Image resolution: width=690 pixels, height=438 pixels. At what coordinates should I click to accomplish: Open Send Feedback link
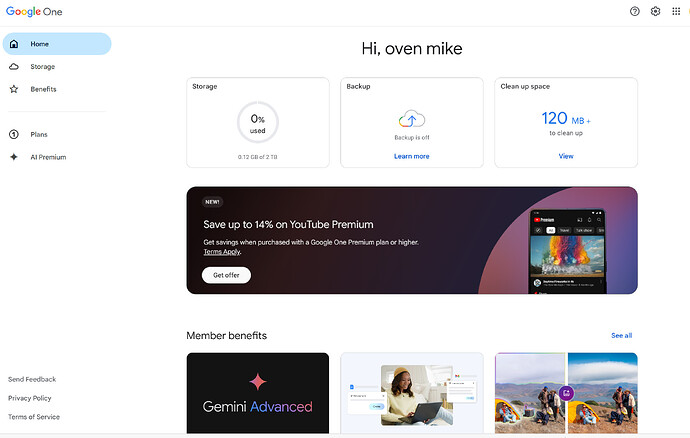[x=32, y=379]
